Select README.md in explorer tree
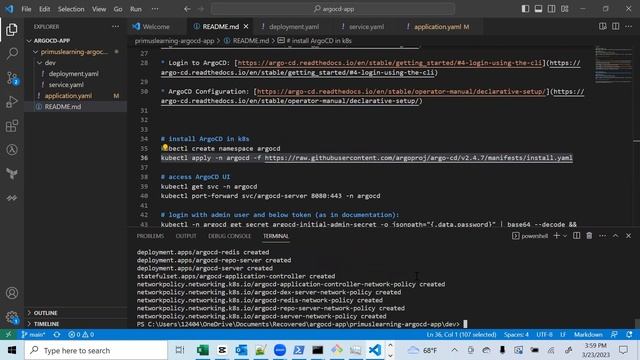Viewport: 640px width, 360px height. pos(63,107)
